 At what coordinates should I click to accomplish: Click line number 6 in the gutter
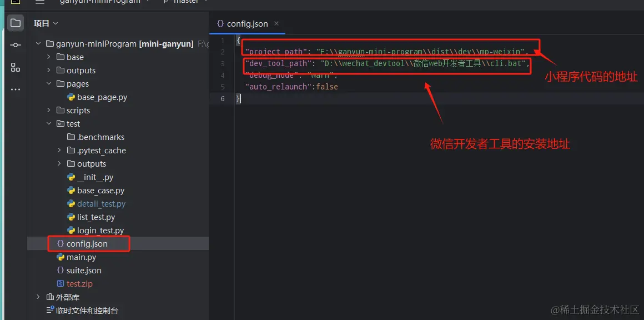coord(223,98)
